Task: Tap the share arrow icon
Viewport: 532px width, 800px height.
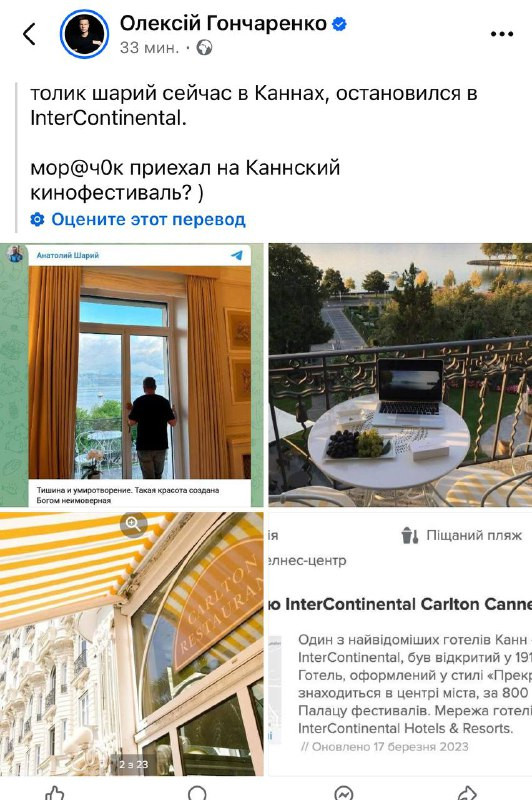Action: click(x=467, y=793)
